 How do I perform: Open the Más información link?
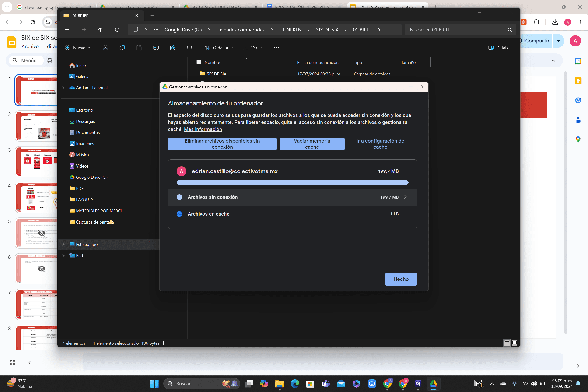[x=203, y=129]
